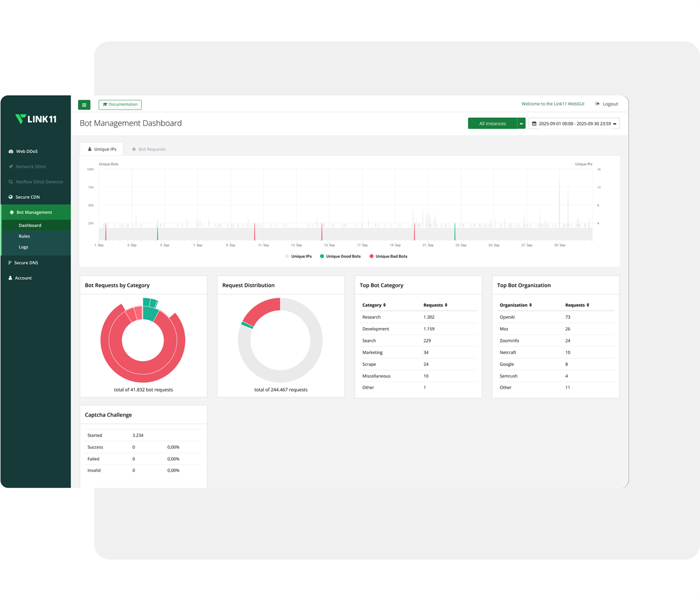Open the date range picker
This screenshot has width=700, height=601.
coord(574,124)
